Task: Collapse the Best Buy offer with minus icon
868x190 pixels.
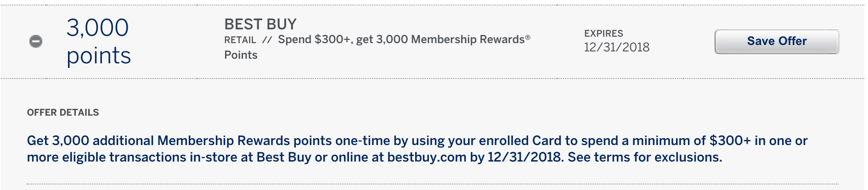Action: [x=36, y=41]
